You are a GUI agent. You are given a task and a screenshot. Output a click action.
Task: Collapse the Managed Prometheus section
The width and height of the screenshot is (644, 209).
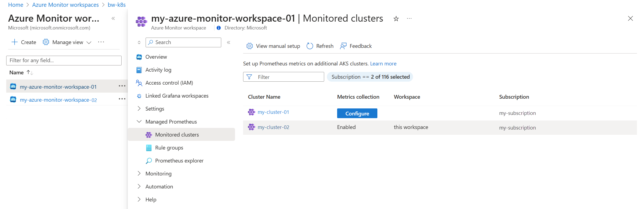coord(139,122)
